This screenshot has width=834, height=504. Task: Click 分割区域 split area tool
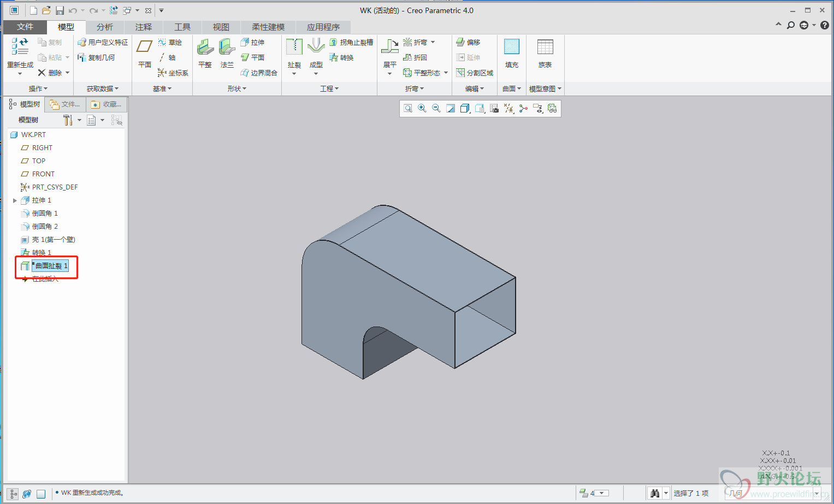[475, 73]
